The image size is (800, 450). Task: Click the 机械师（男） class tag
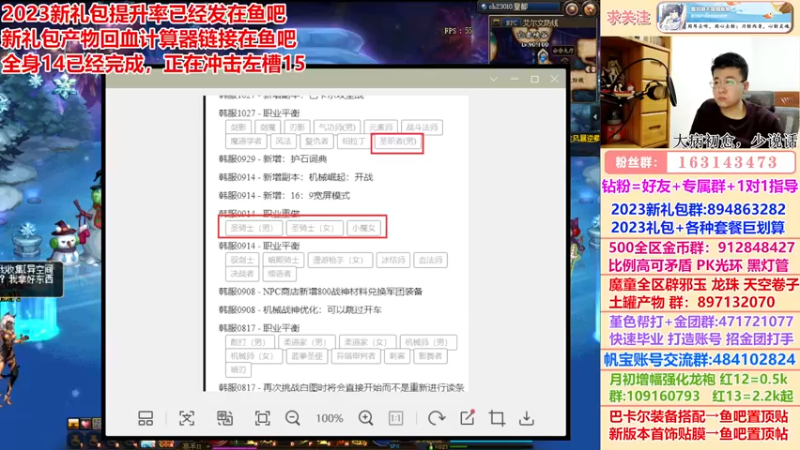click(x=428, y=342)
